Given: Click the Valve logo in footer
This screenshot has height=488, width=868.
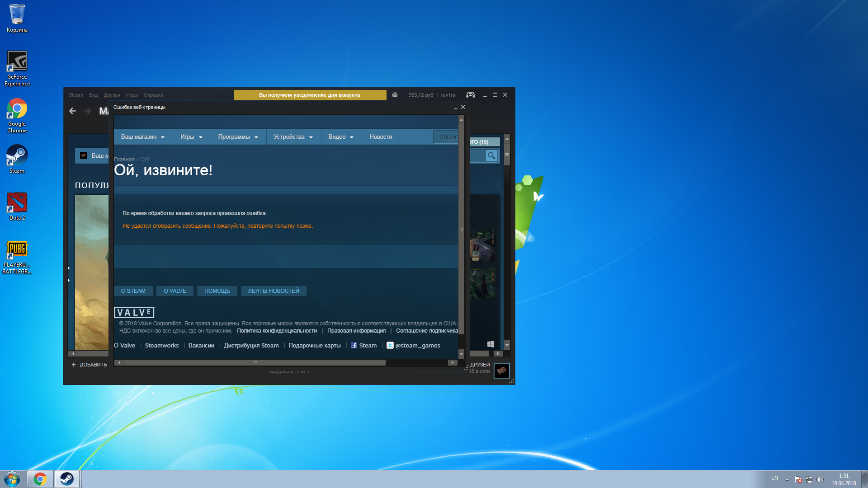Looking at the screenshot, I should (x=134, y=313).
